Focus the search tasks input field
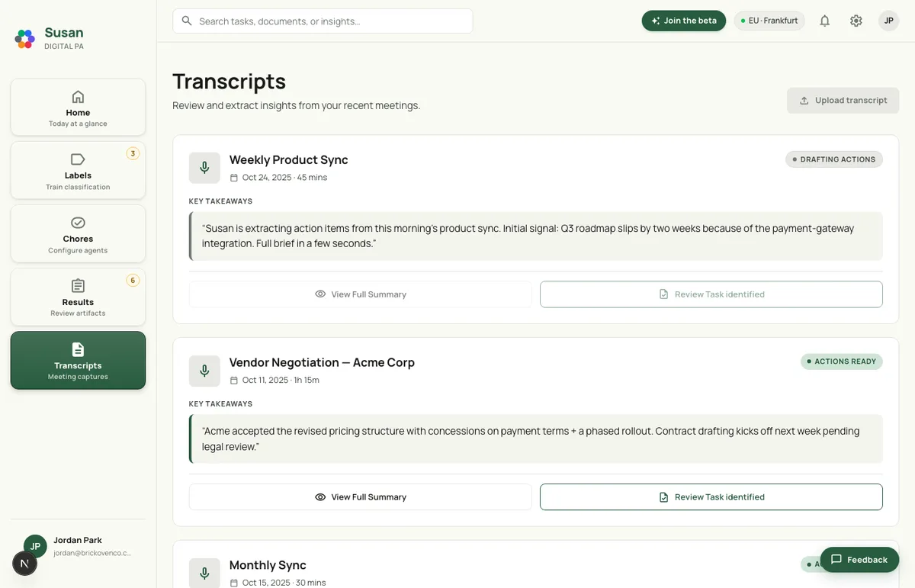The height and width of the screenshot is (588, 915). point(323,21)
